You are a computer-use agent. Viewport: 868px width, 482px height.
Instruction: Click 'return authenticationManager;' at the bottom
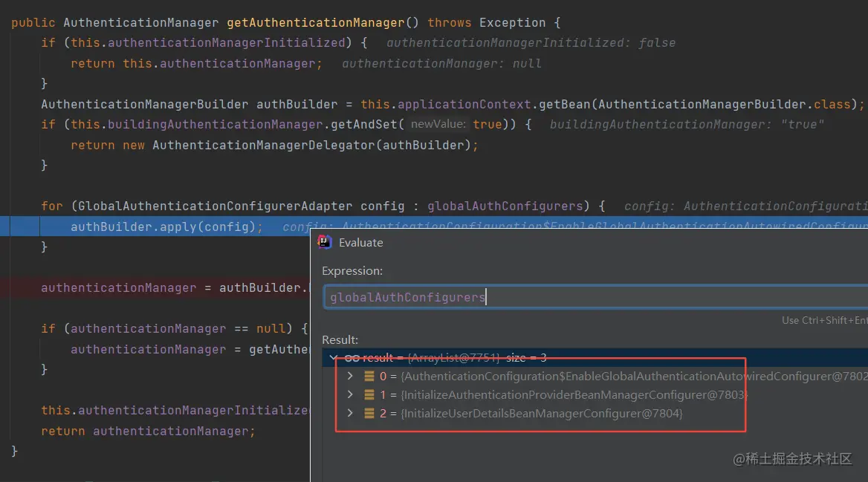148,431
